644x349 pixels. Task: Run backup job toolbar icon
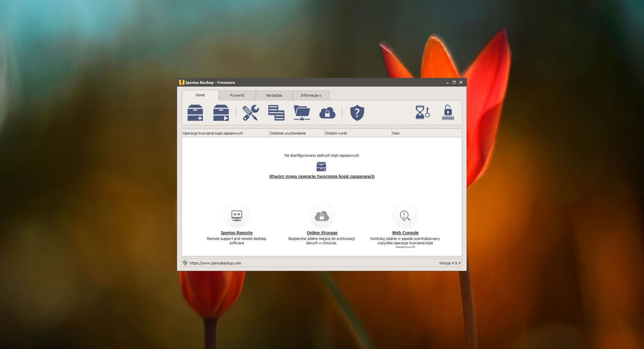tap(221, 113)
